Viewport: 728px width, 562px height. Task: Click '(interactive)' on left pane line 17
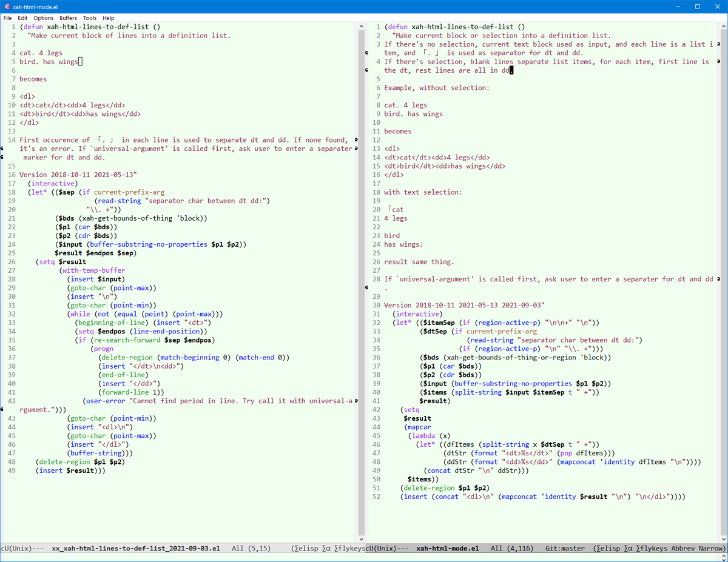tap(52, 184)
